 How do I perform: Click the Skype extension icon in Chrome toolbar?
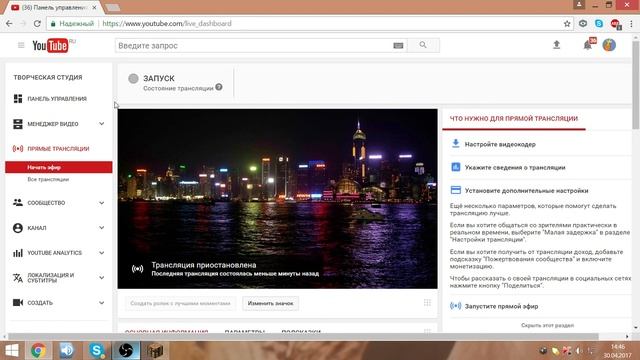pyautogui.click(x=599, y=24)
